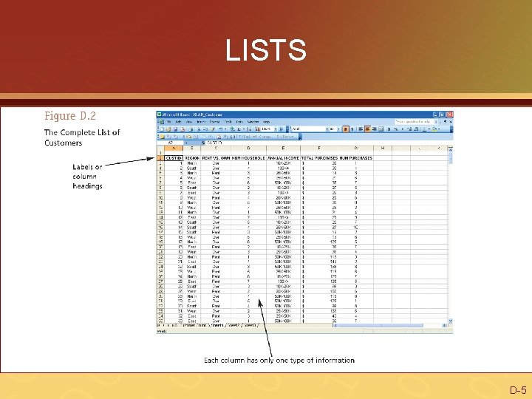Select column E header
Viewport: 532px width, 399px height.
pyautogui.click(x=283, y=149)
